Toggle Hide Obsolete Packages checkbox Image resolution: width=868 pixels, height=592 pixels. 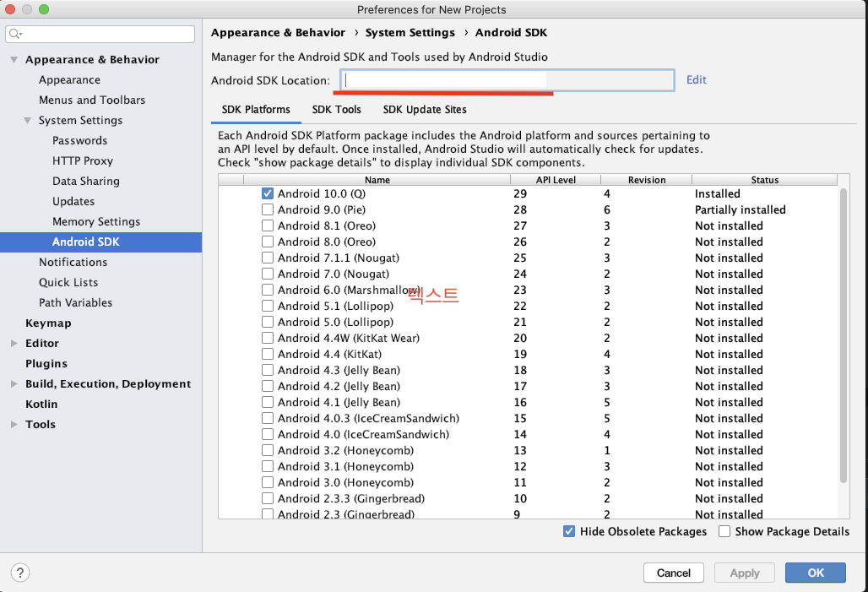pyautogui.click(x=568, y=531)
